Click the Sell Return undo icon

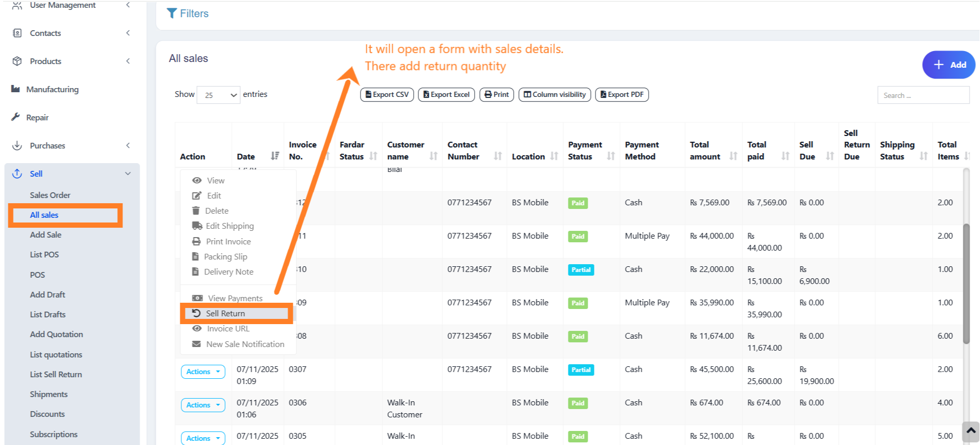[196, 313]
